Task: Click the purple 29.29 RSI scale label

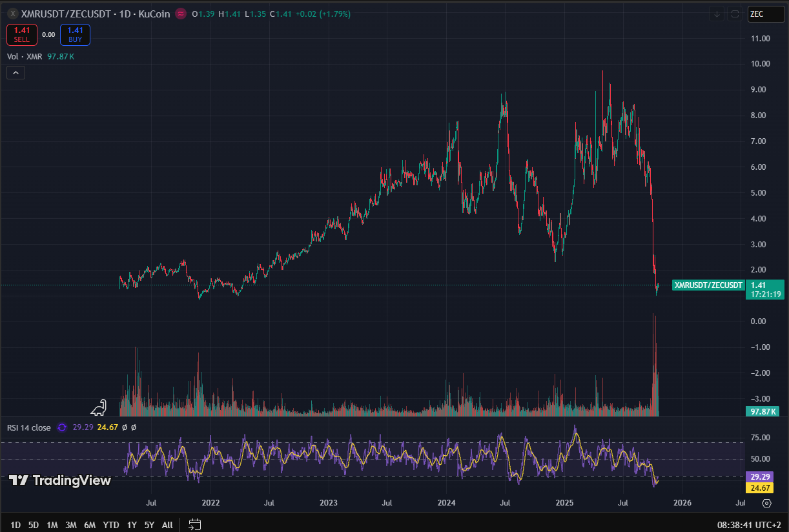Action: pyautogui.click(x=760, y=476)
